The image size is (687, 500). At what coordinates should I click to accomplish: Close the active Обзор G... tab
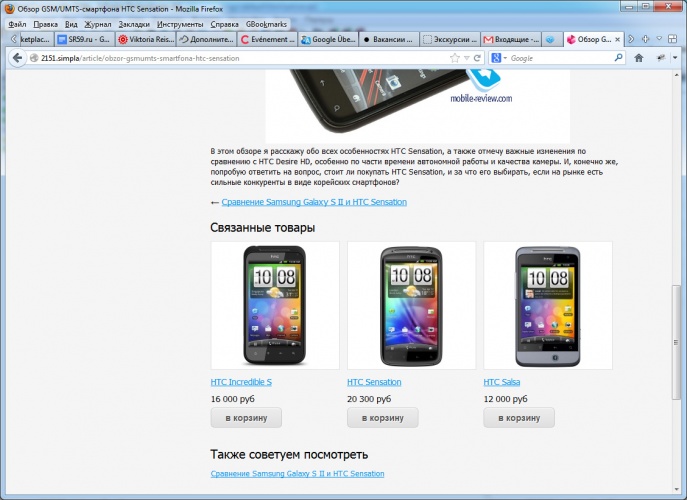click(x=617, y=39)
